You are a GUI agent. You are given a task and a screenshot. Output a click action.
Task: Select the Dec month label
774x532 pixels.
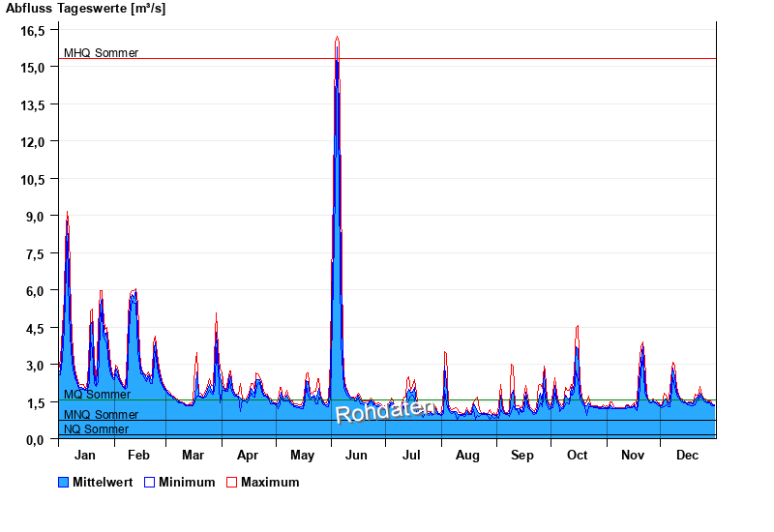click(687, 455)
